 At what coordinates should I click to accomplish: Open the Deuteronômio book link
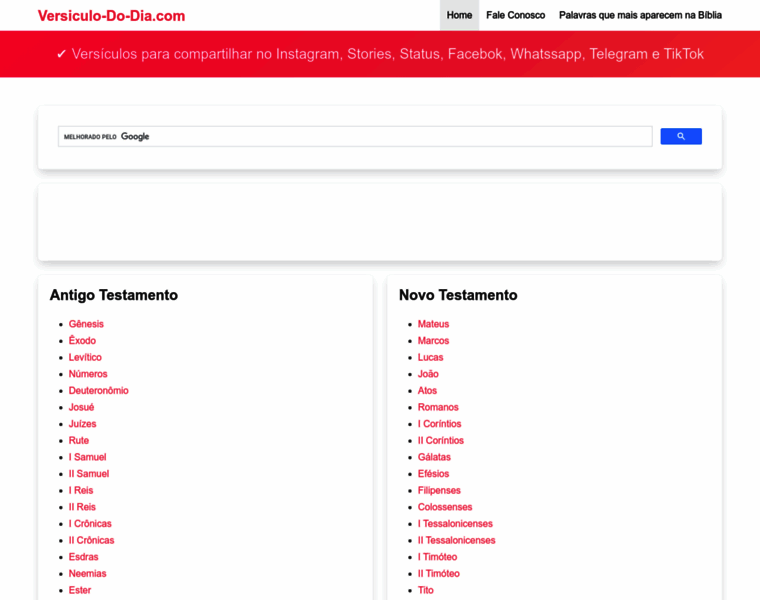click(98, 391)
